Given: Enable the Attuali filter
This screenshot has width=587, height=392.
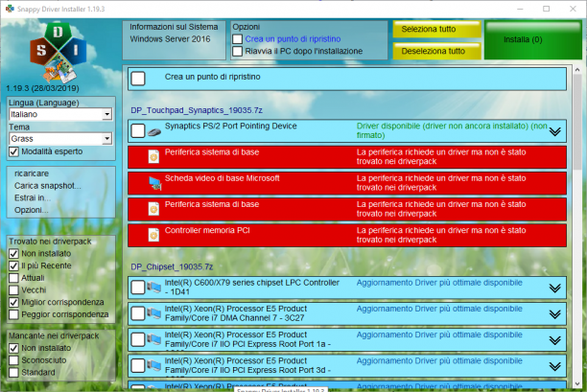Looking at the screenshot, I should 13,278.
